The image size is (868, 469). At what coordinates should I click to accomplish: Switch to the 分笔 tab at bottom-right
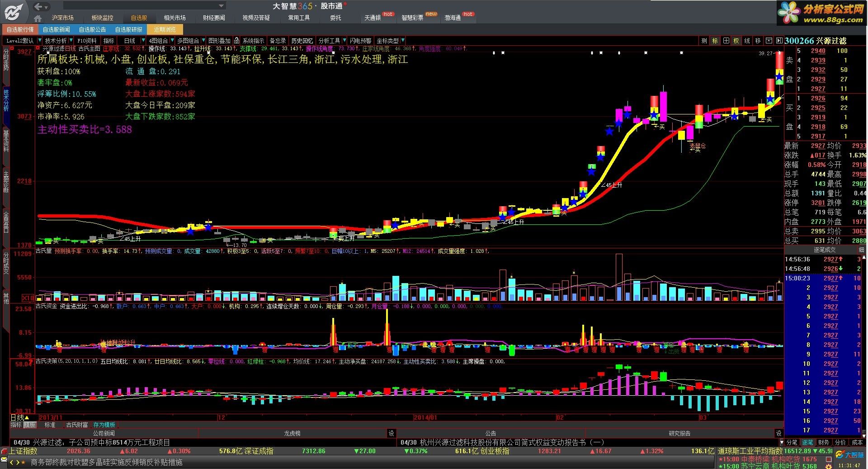point(792,442)
